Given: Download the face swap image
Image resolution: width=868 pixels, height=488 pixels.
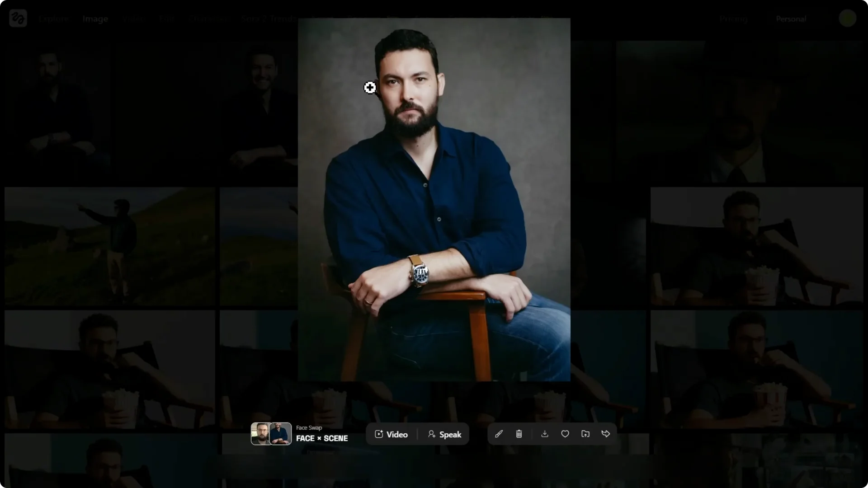Looking at the screenshot, I should coord(545,434).
